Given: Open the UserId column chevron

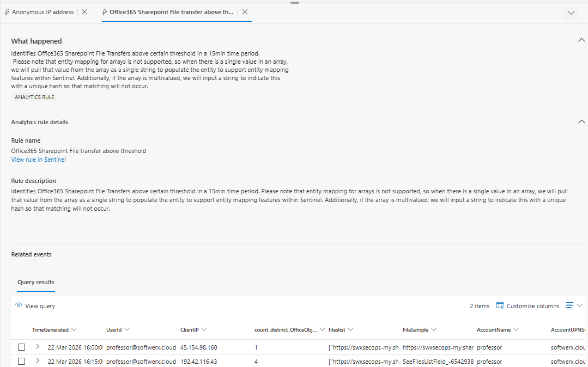Looking at the screenshot, I should (127, 329).
